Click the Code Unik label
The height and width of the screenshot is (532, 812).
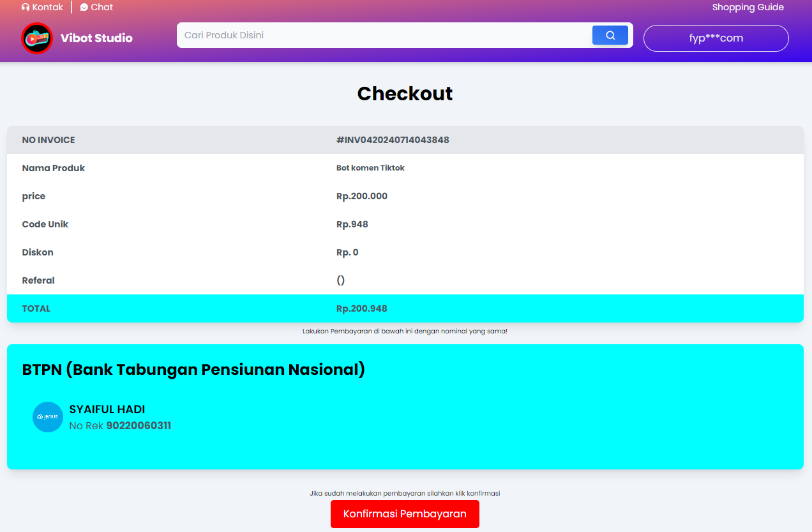point(45,224)
